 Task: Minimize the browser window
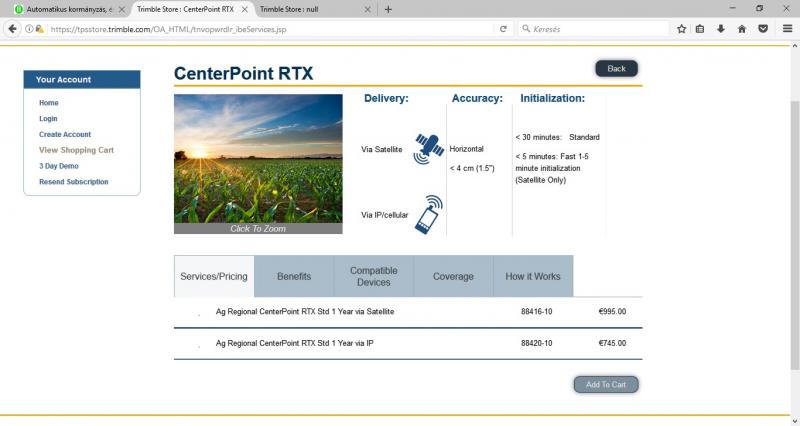pyautogui.click(x=733, y=9)
